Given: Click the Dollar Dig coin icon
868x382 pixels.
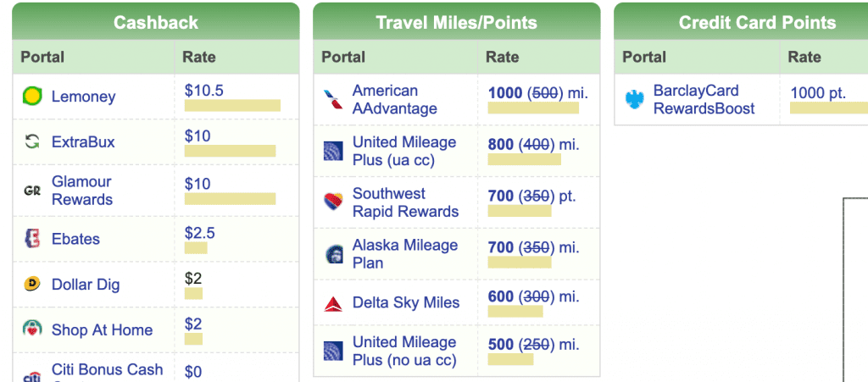Looking at the screenshot, I should click(x=32, y=284).
